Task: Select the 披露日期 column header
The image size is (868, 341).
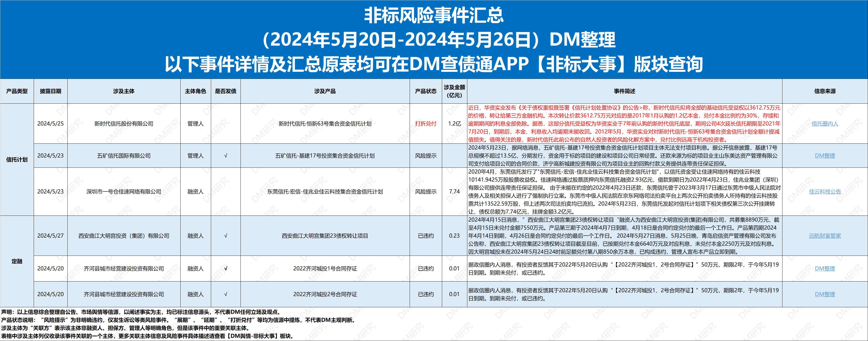Action: click(51, 91)
